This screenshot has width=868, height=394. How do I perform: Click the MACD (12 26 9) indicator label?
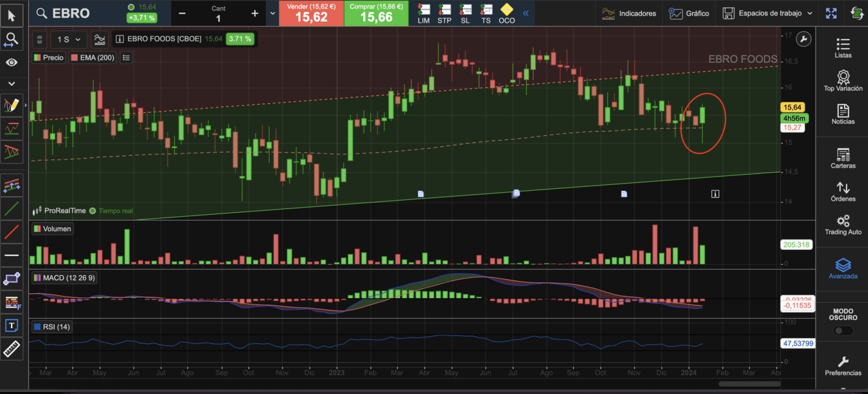pos(65,278)
